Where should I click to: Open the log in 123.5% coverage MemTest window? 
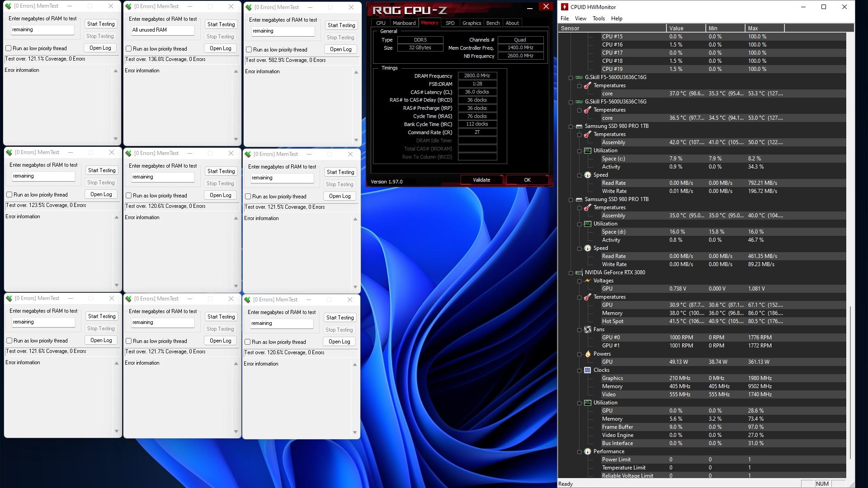(x=101, y=194)
